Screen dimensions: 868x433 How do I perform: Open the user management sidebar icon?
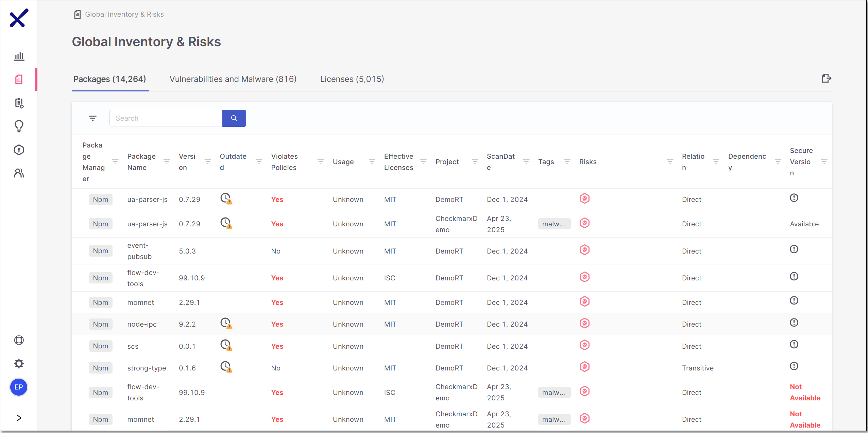pyautogui.click(x=19, y=173)
